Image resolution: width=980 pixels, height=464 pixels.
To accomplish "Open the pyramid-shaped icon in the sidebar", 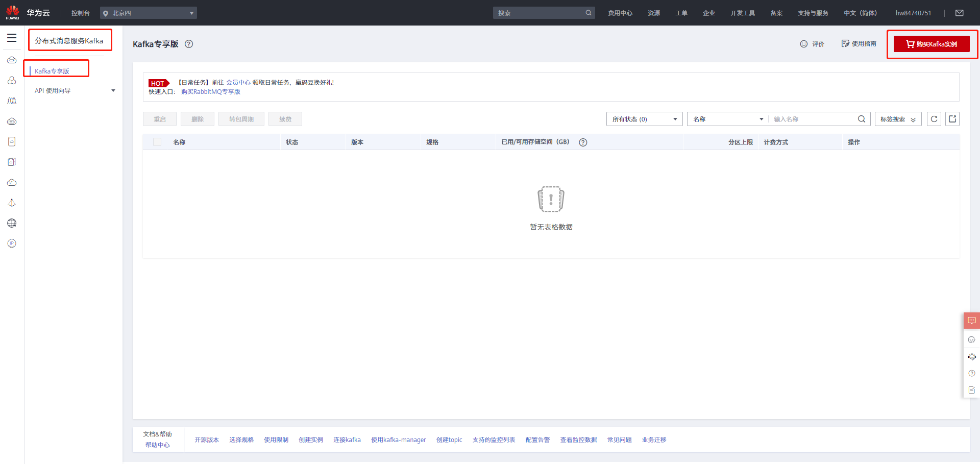I will tap(12, 203).
